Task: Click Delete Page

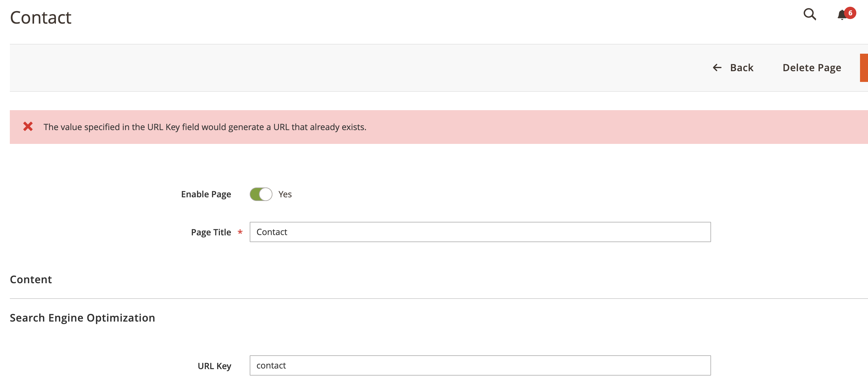Action: pos(812,68)
